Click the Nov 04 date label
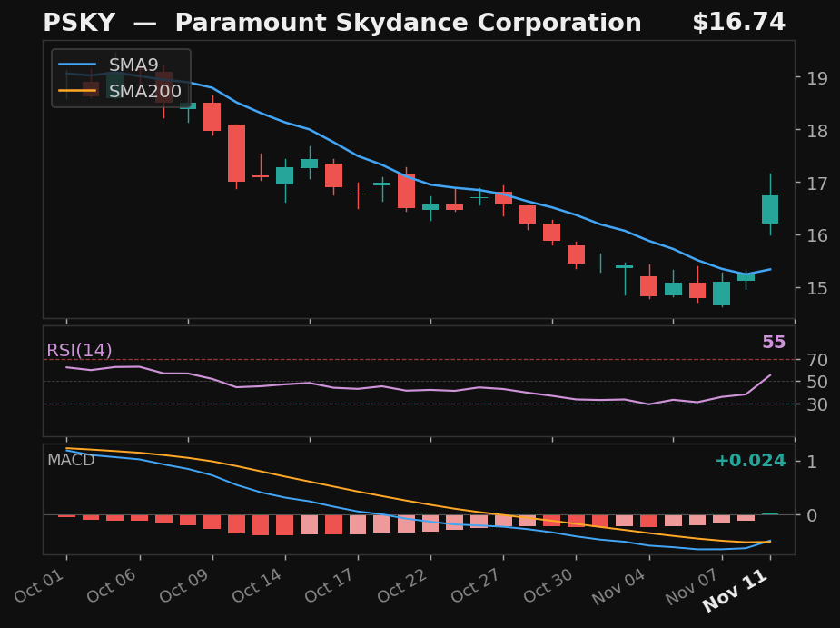840x628 pixels. click(x=620, y=587)
